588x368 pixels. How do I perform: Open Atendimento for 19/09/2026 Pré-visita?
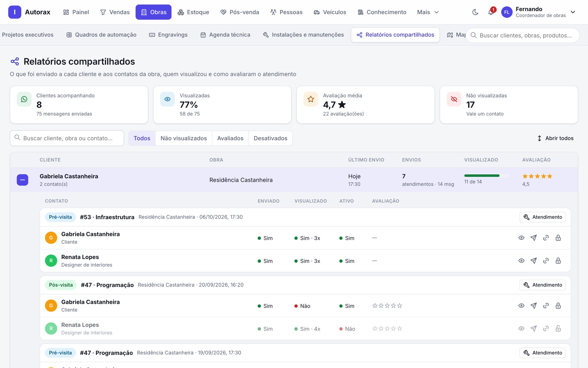pyautogui.click(x=542, y=353)
